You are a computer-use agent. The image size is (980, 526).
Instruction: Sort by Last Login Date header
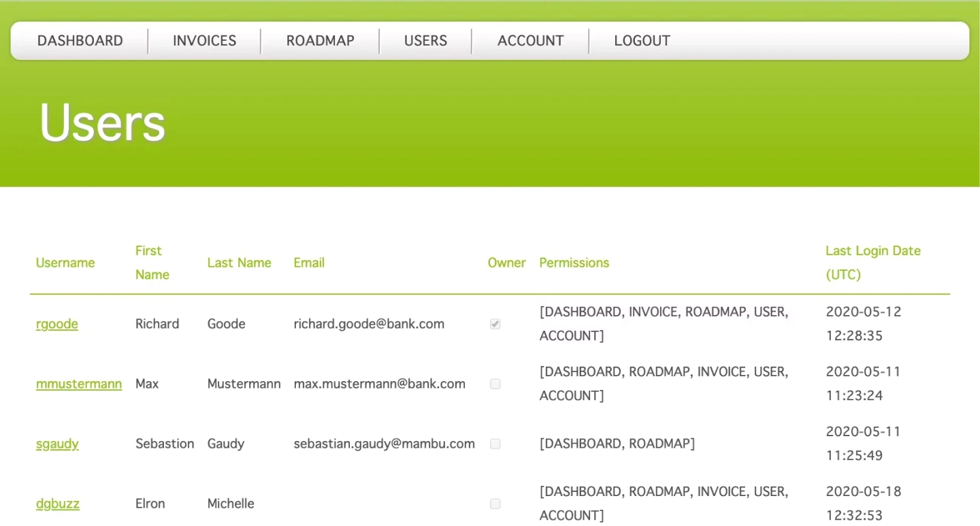pos(873,263)
